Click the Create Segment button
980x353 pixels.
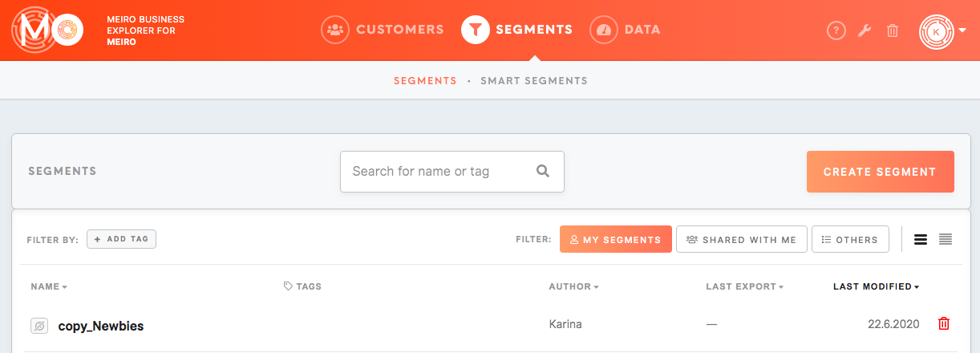[x=880, y=172]
